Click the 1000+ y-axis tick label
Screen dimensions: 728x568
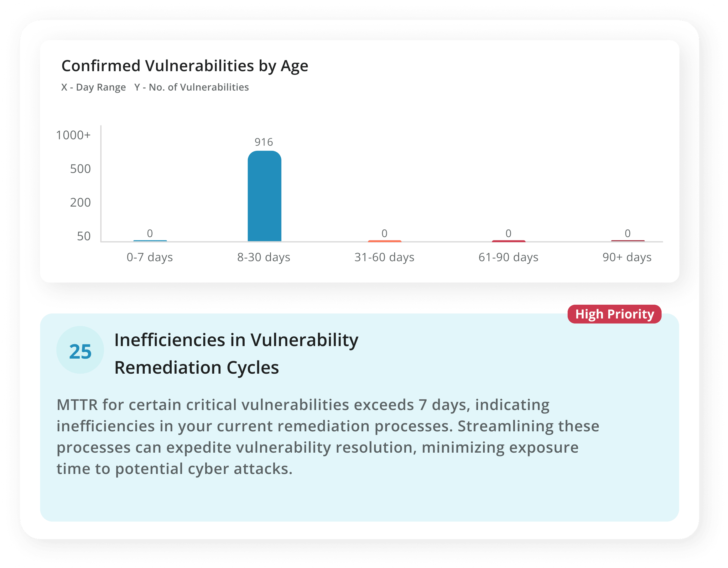tap(73, 135)
